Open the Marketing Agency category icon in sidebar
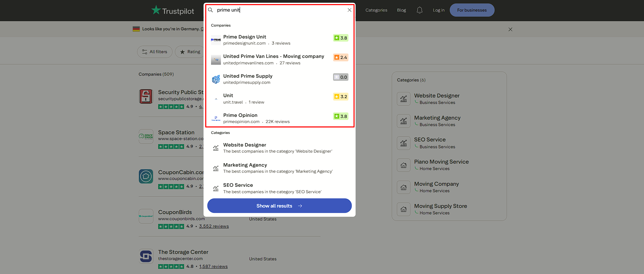 (404, 121)
